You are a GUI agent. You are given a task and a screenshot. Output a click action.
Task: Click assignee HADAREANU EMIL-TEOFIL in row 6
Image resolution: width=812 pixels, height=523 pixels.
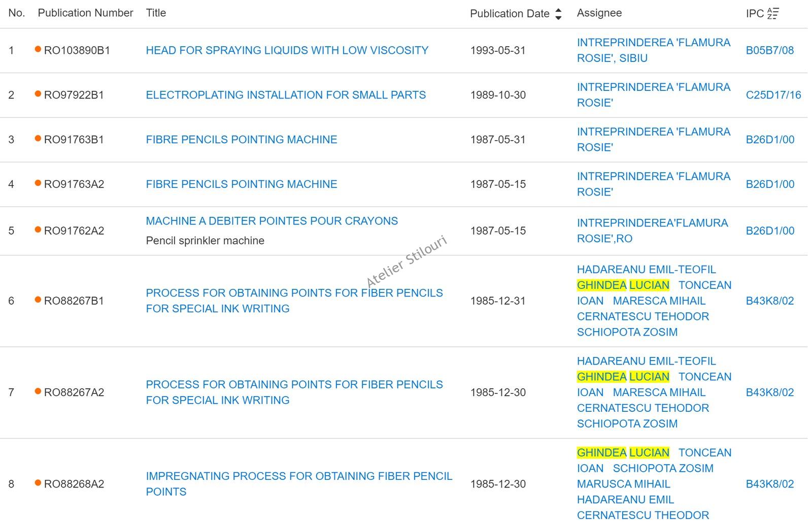[646, 270]
